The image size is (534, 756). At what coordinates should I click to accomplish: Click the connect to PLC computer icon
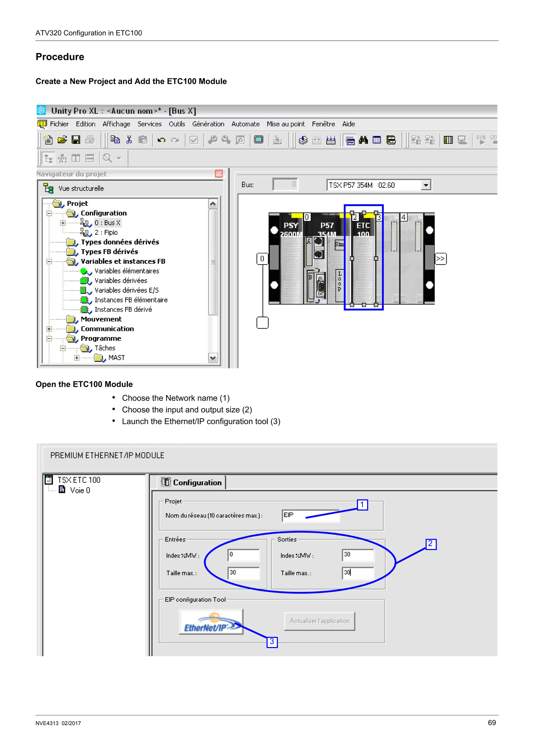click(462, 140)
